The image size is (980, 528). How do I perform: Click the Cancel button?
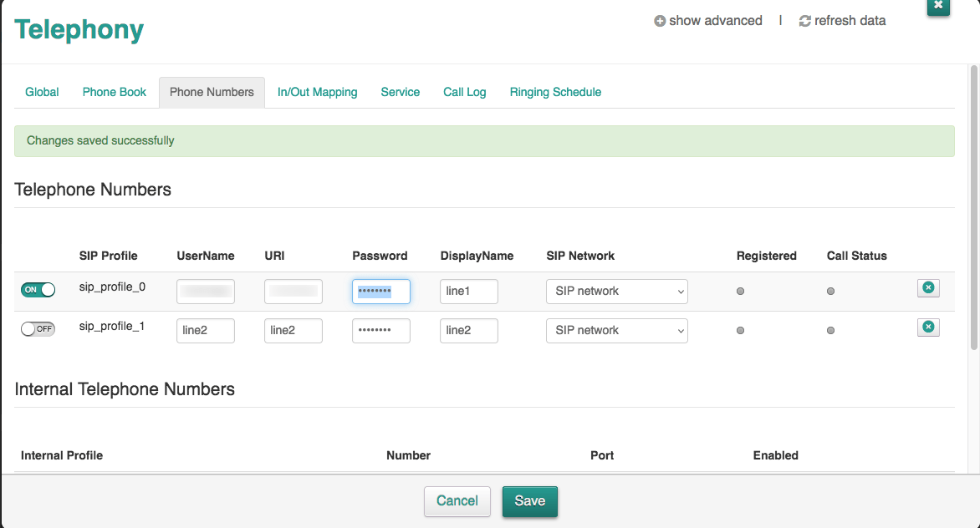(x=457, y=501)
